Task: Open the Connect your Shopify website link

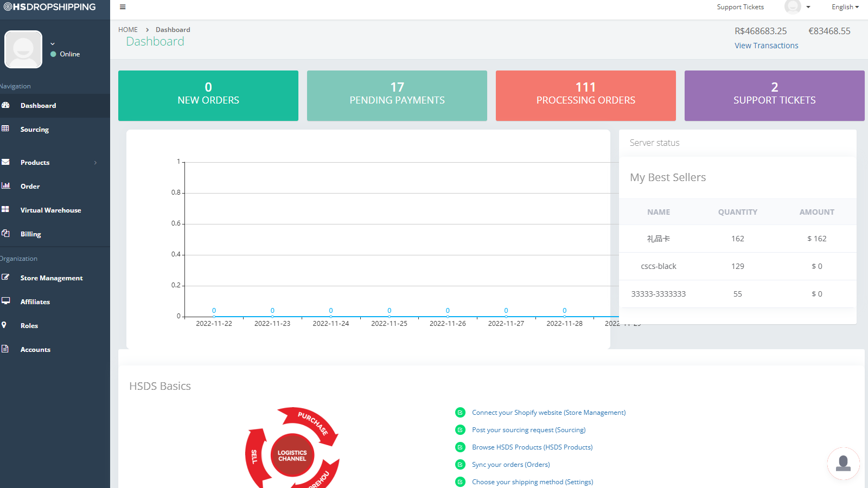Action: click(x=548, y=413)
